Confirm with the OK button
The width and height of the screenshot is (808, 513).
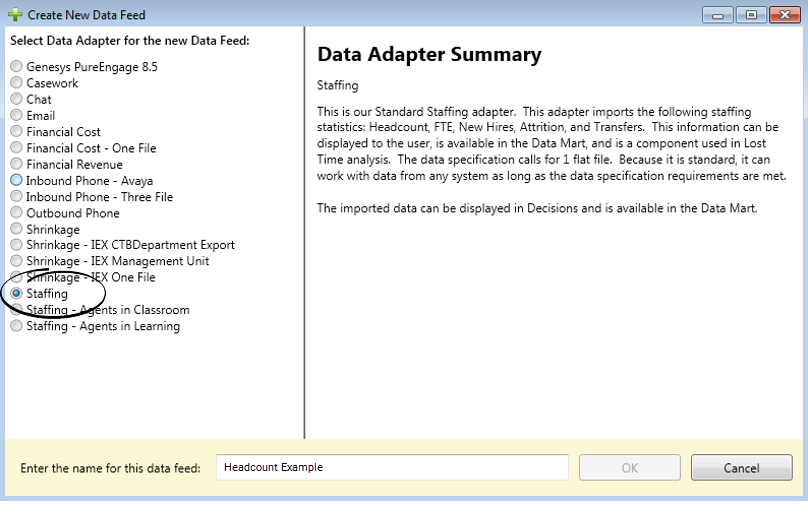630,467
